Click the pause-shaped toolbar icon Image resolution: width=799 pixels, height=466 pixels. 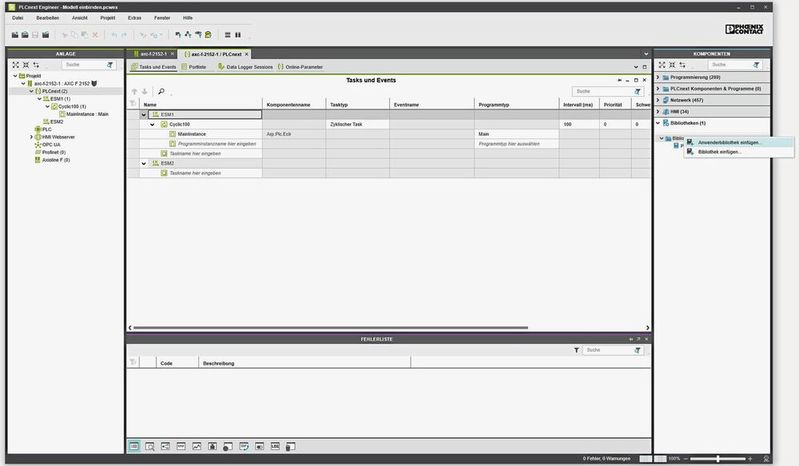pos(238,35)
